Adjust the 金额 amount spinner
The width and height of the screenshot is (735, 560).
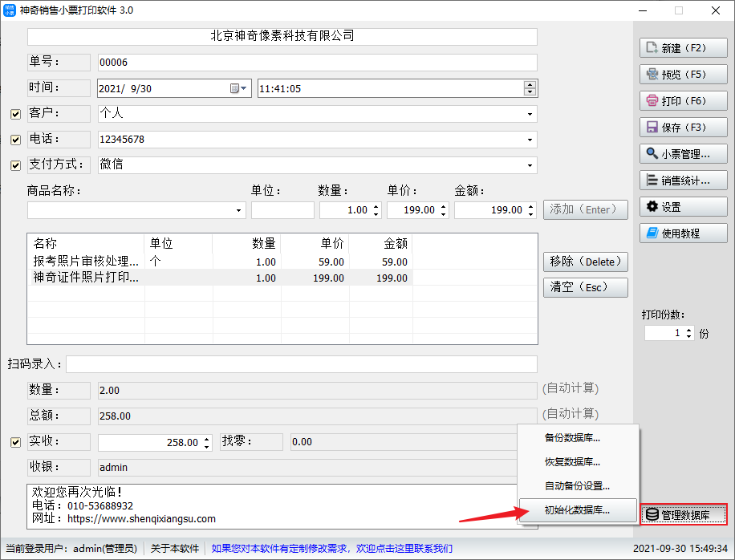point(530,210)
